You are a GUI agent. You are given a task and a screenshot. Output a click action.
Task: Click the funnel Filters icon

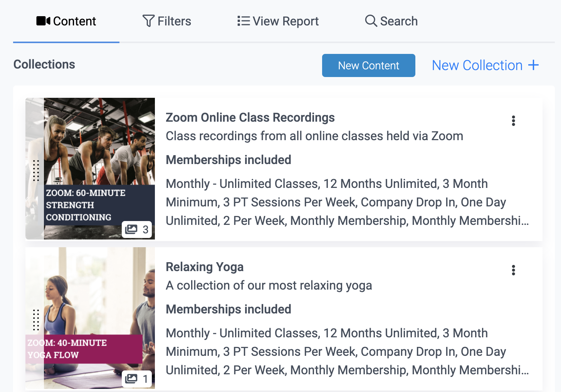pos(148,21)
